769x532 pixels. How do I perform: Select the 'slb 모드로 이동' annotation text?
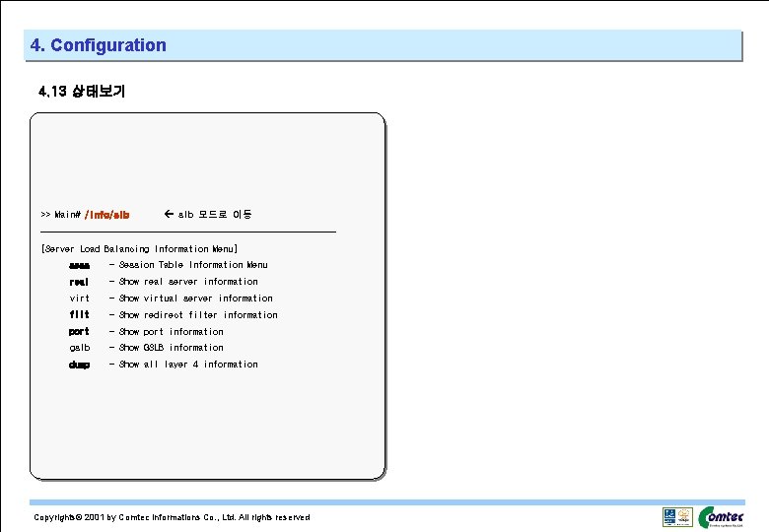tap(215, 214)
